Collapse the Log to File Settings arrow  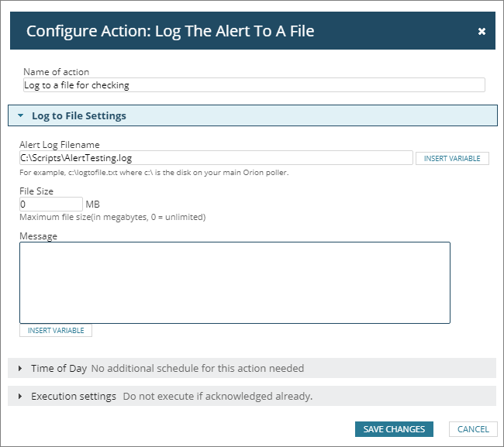pyautogui.click(x=21, y=116)
